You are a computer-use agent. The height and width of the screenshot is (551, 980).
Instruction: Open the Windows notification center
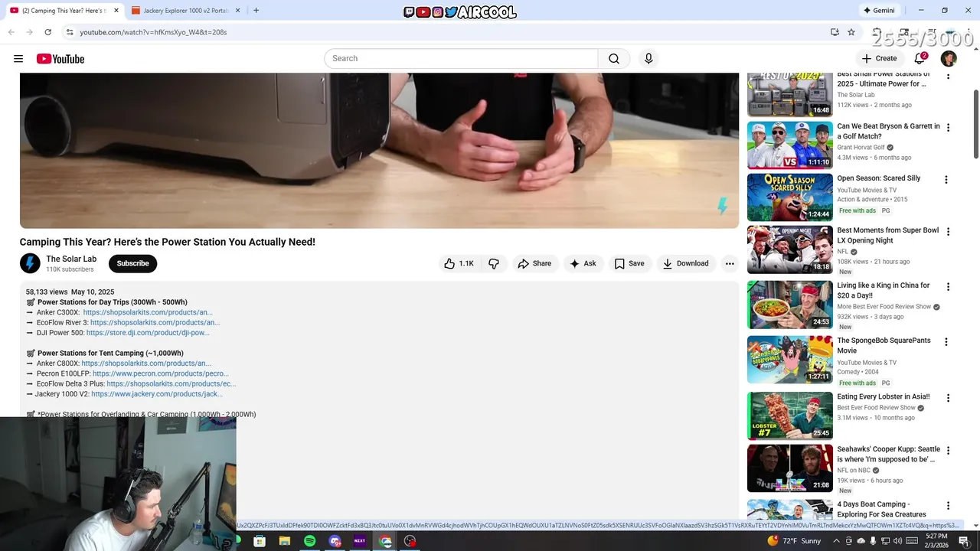click(964, 541)
